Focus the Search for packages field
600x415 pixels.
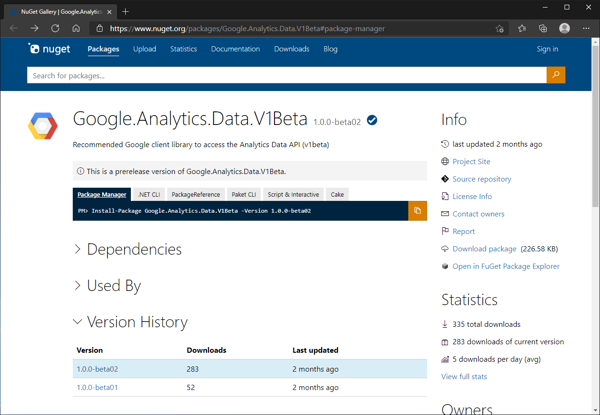pos(287,75)
